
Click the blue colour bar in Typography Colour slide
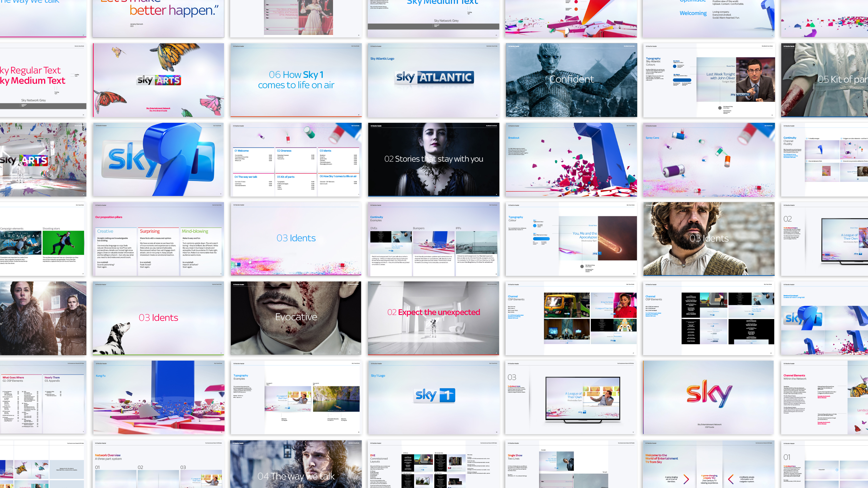point(541,239)
